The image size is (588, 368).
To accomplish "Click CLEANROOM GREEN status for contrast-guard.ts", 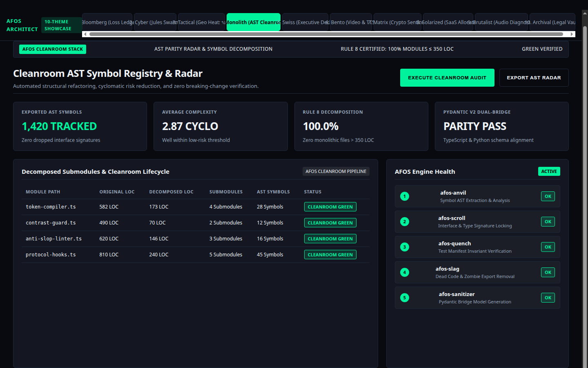I will tap(330, 223).
